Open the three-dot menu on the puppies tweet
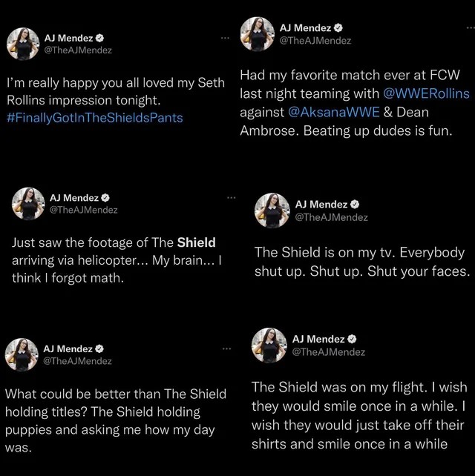This screenshot has height=476, width=475. (x=225, y=348)
